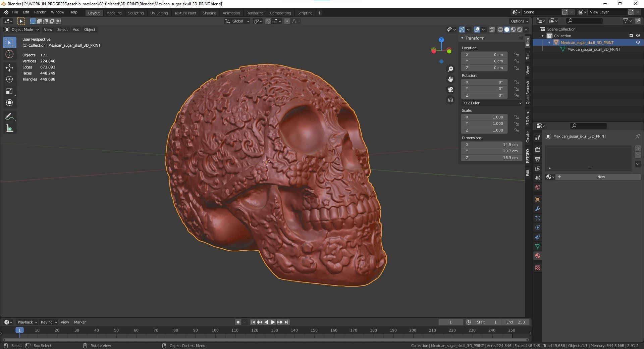Click the zoom viewport magnifier icon
Viewport: 644px width, 349px height.
pyautogui.click(x=450, y=69)
